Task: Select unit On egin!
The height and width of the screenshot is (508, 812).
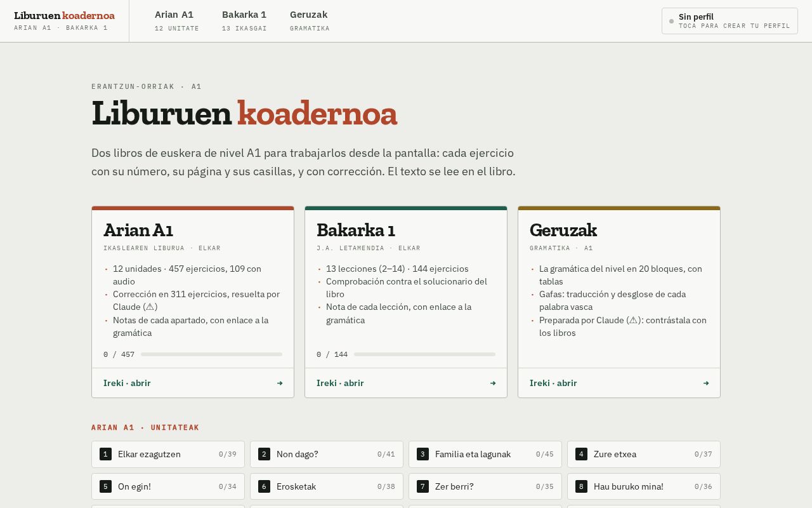Action: (x=168, y=486)
